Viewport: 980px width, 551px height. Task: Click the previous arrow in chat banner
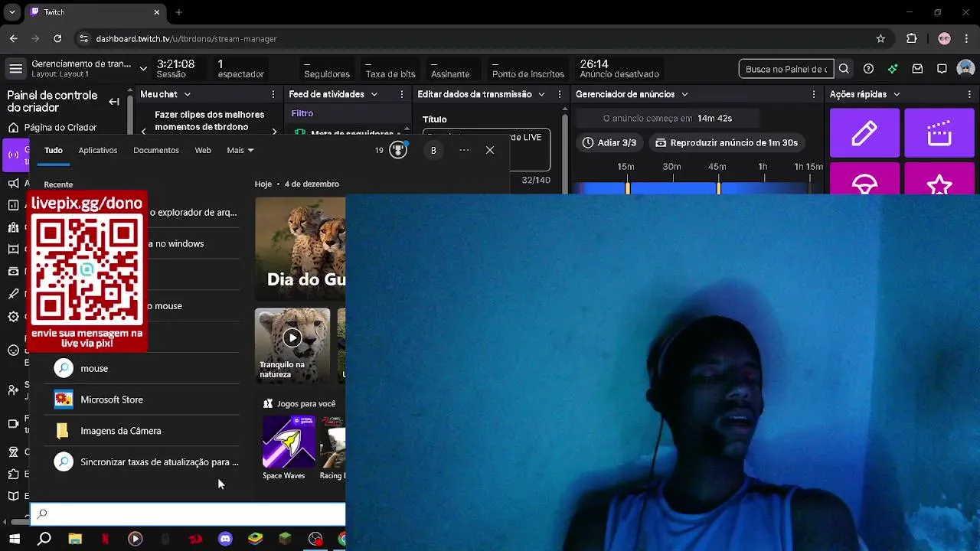143,130
